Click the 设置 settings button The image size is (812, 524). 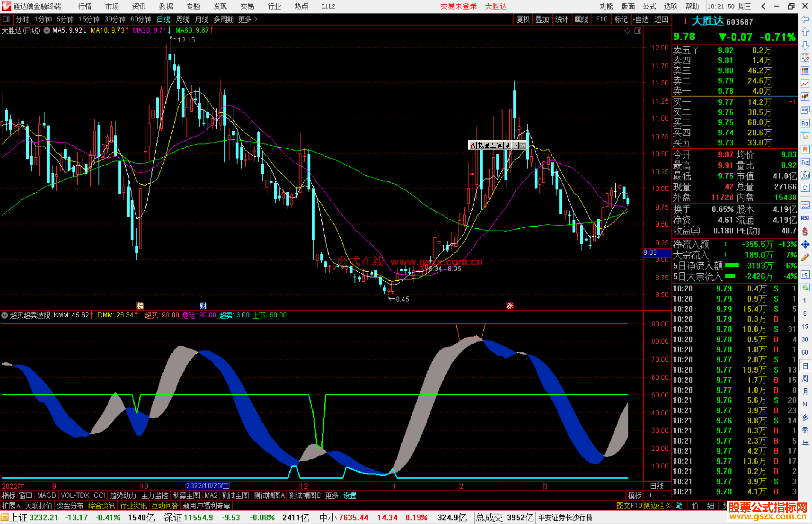(350, 495)
